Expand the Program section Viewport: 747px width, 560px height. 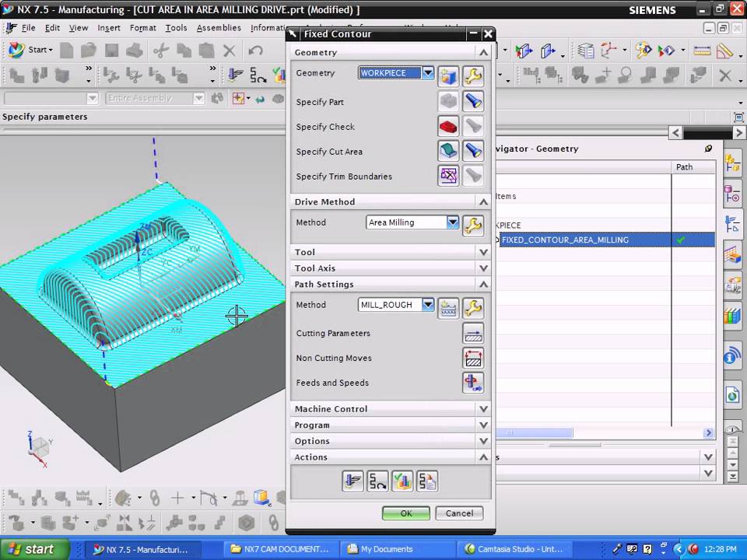click(483, 425)
